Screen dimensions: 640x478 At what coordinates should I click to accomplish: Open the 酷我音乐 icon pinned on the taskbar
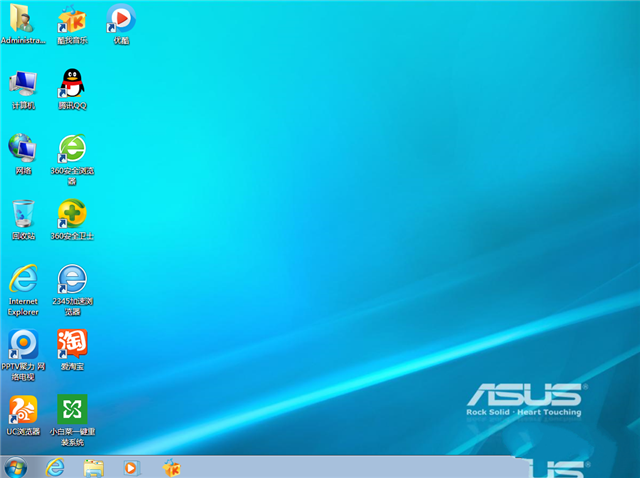172,467
